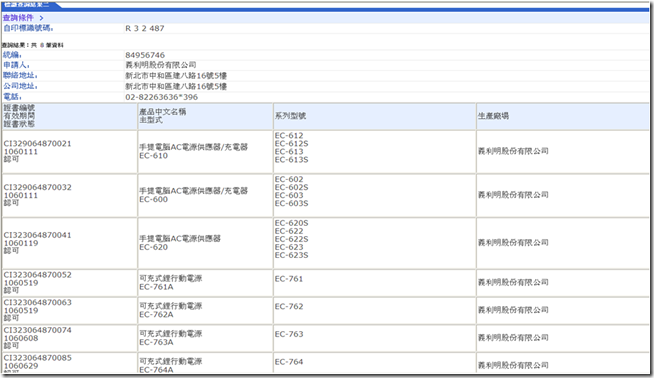654x378 pixels.
Task: Select certificate number CI329064870021
Action: [x=38, y=144]
